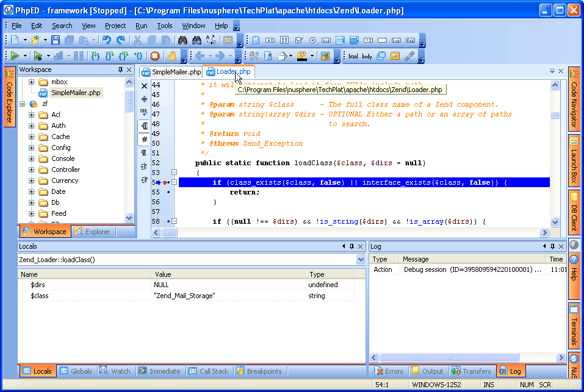This screenshot has height=392, width=584.
Task: Insert a form using the form icon
Action: (x=256, y=40)
